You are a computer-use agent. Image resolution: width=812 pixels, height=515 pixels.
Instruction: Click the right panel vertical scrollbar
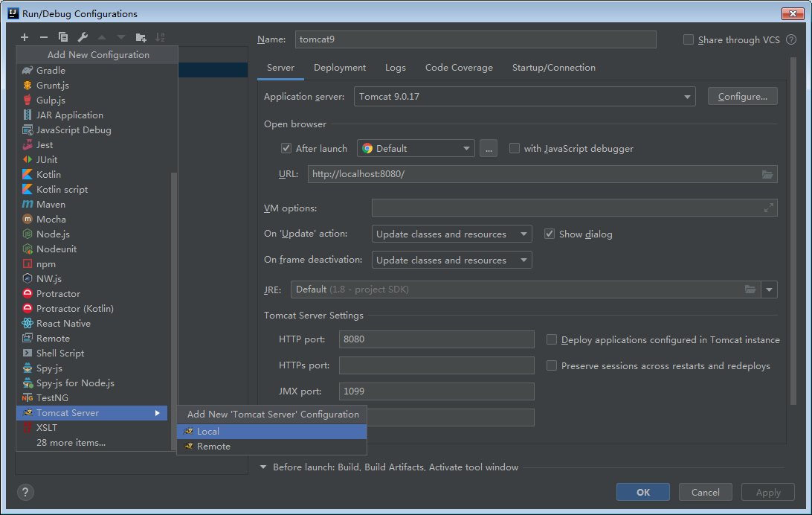pyautogui.click(x=793, y=231)
